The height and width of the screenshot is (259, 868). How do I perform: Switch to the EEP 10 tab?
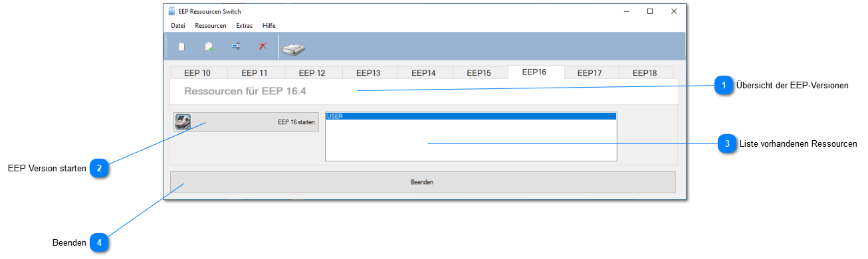coord(197,73)
